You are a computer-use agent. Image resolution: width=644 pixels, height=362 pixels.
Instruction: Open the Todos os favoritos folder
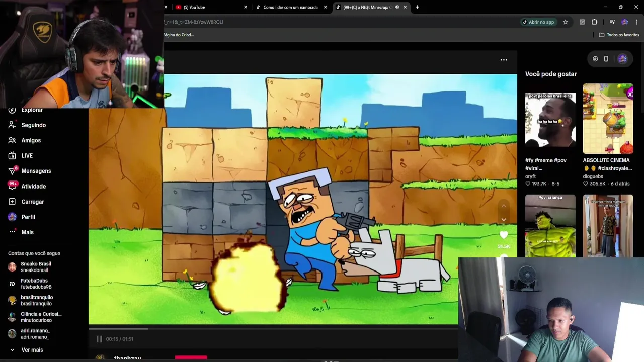click(619, 35)
